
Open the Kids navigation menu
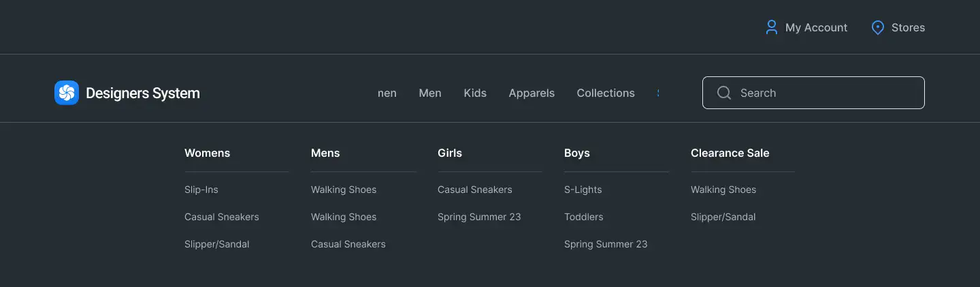475,93
